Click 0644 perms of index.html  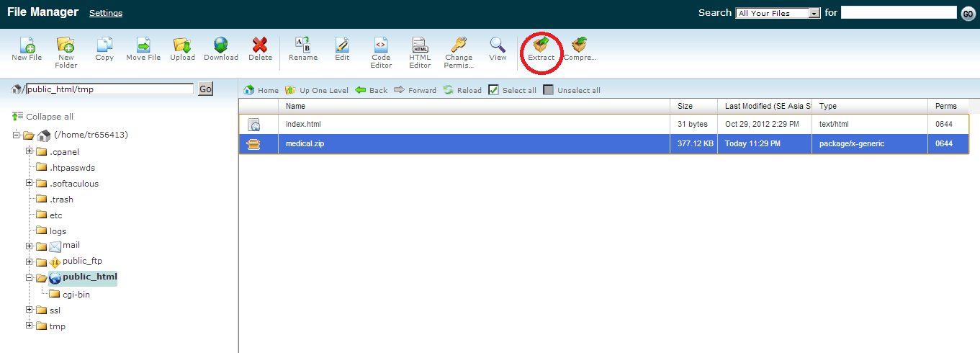click(x=943, y=125)
